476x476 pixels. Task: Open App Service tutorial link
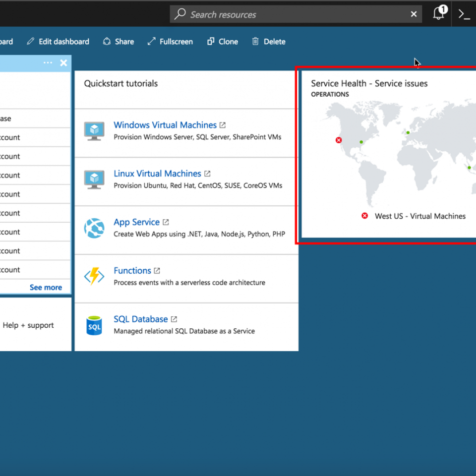point(137,222)
